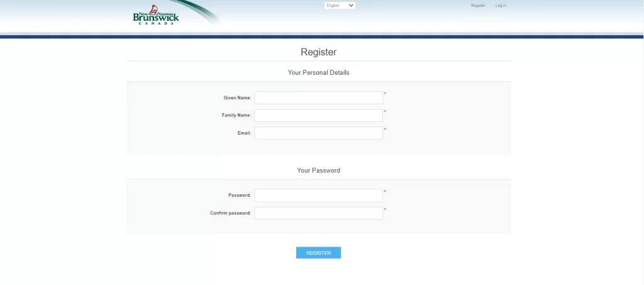Click the required asterisk beside Given Name
The height and width of the screenshot is (285, 644).
click(x=385, y=94)
